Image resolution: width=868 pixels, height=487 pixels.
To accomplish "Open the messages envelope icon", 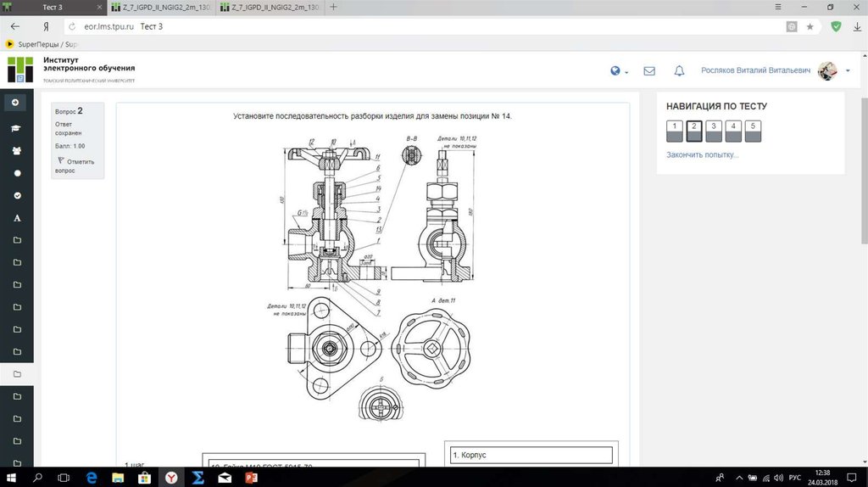I will pyautogui.click(x=649, y=71).
